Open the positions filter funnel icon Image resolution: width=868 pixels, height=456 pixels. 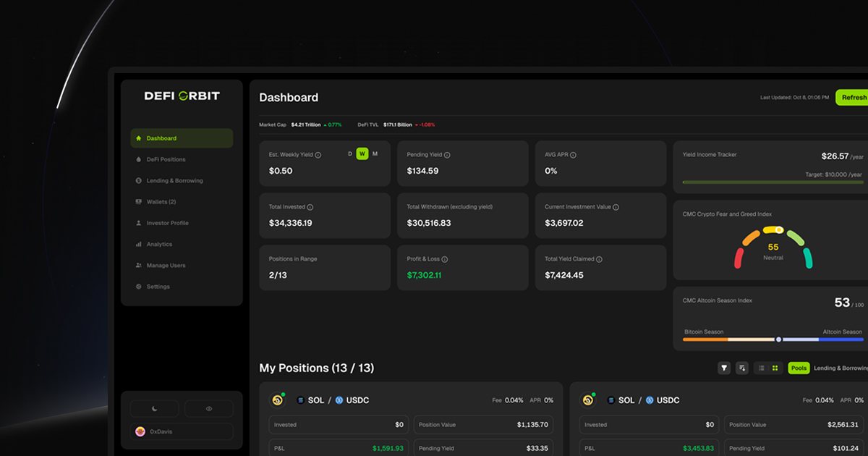coord(724,368)
